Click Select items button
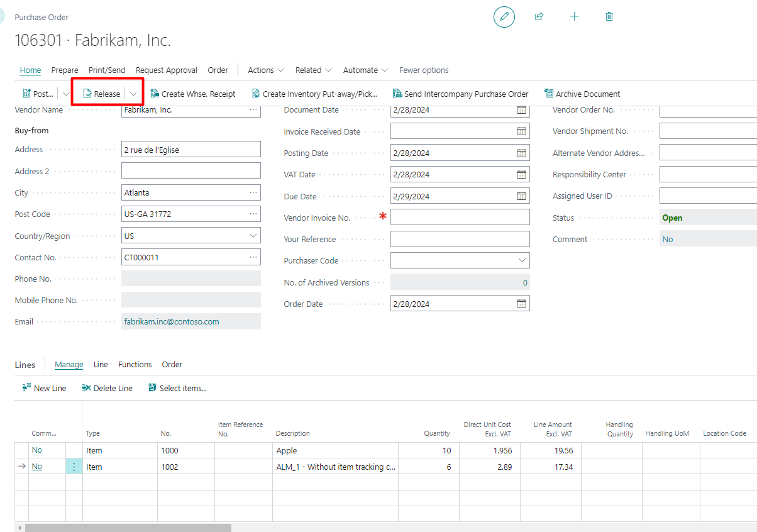The height and width of the screenshot is (532, 757). [x=177, y=388]
